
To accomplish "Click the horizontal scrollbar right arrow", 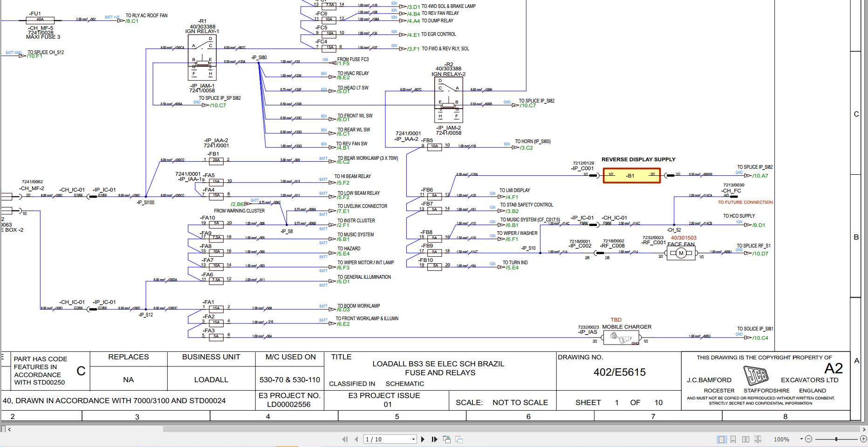I will click(x=864, y=429).
